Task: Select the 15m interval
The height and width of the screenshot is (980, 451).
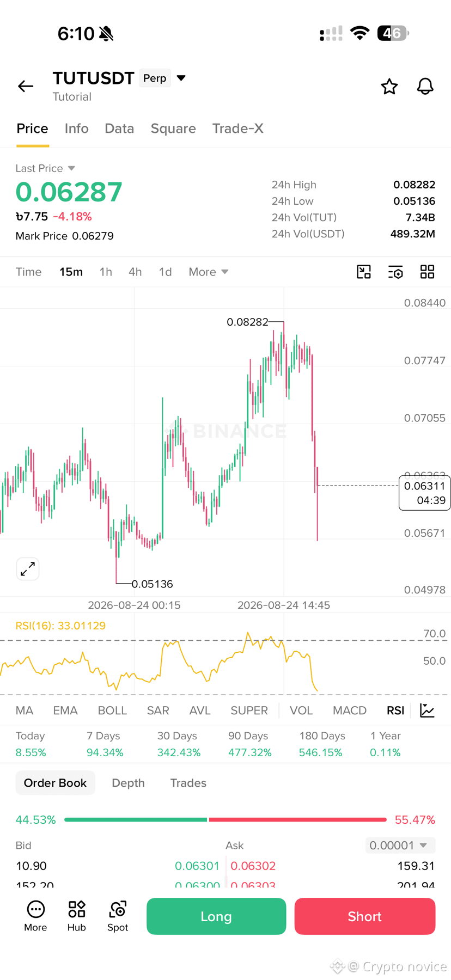Action: coord(71,272)
